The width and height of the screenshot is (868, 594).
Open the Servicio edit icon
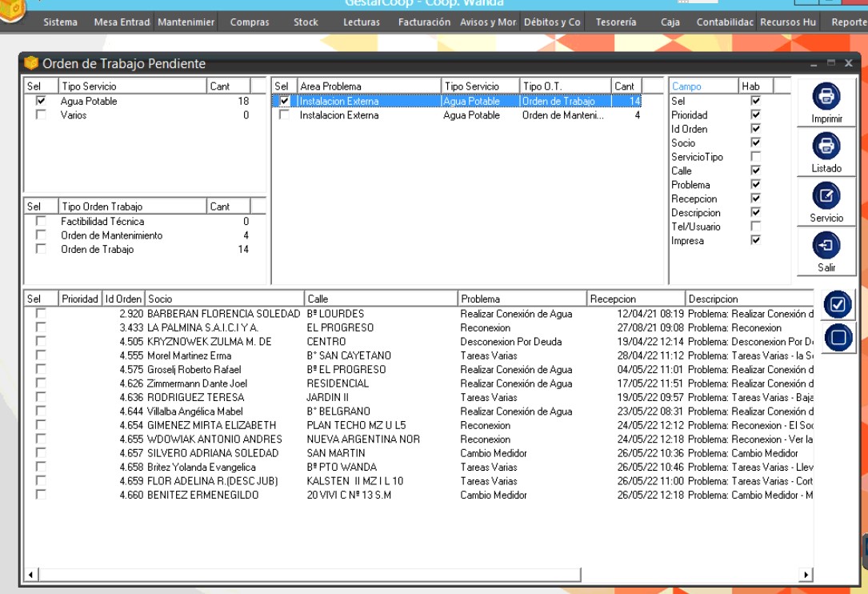click(x=826, y=196)
